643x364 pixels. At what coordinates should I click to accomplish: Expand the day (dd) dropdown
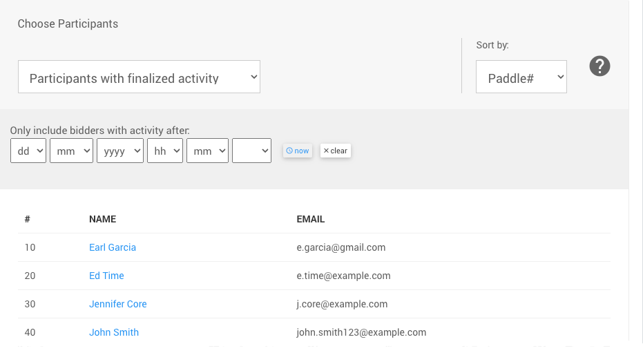click(28, 151)
